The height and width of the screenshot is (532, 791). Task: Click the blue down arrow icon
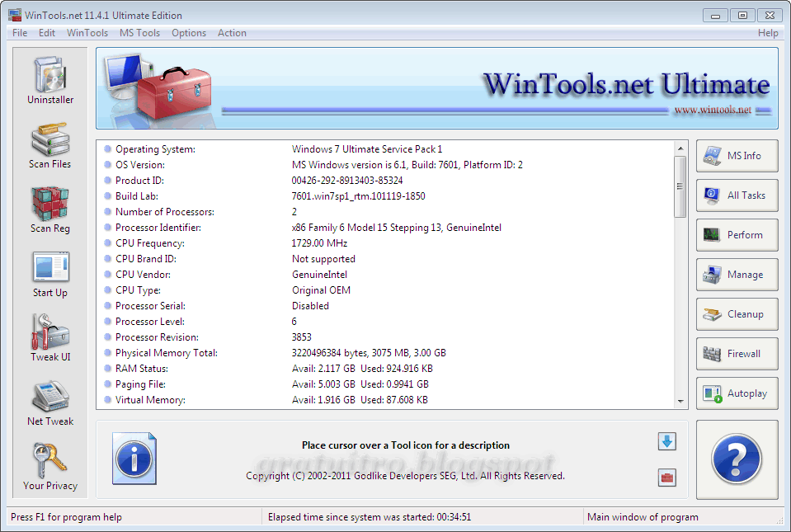coord(667,442)
